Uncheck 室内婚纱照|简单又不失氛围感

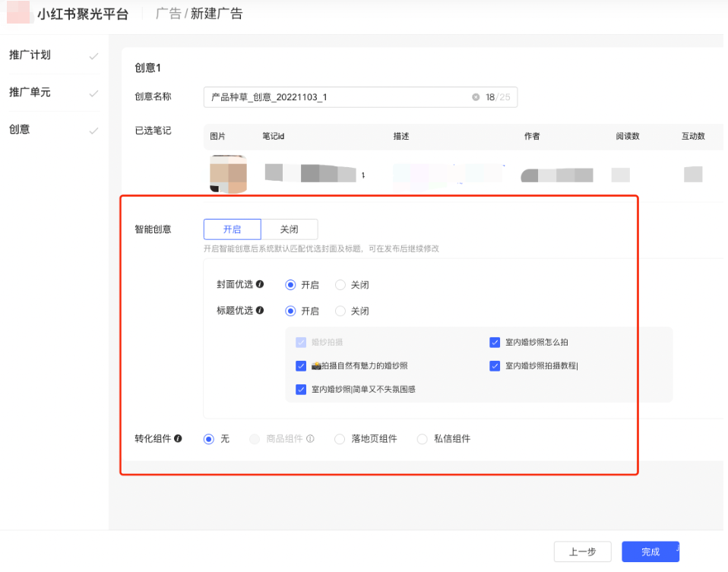(x=301, y=390)
